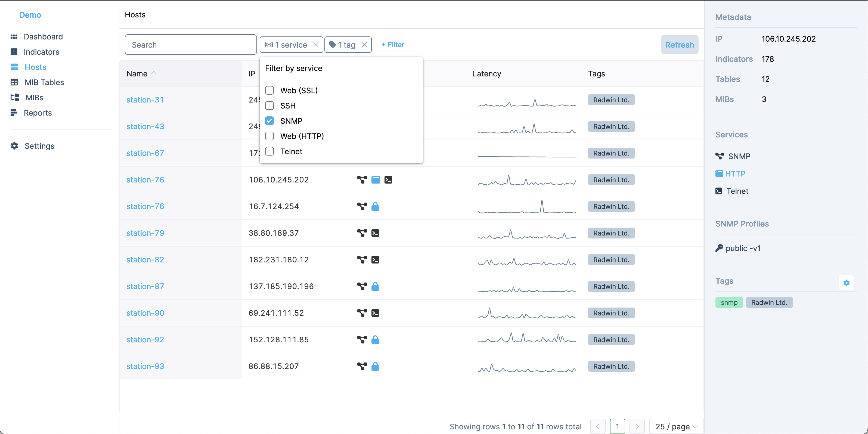
Task: Remove the 1 service filter
Action: [x=316, y=45]
